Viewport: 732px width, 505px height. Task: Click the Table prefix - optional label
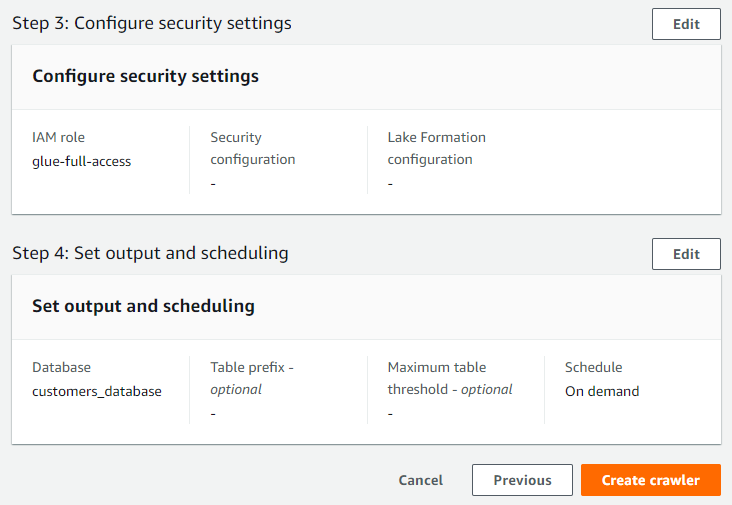pos(252,378)
